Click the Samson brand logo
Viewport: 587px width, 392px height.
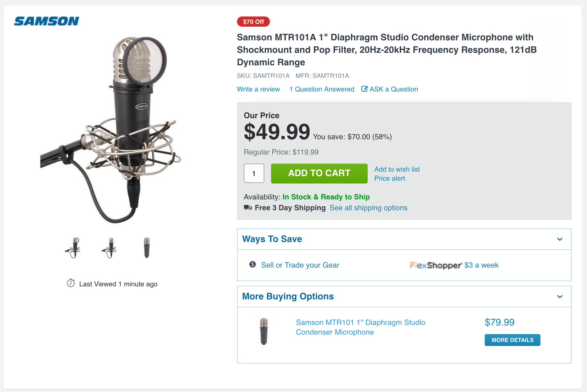pos(46,21)
